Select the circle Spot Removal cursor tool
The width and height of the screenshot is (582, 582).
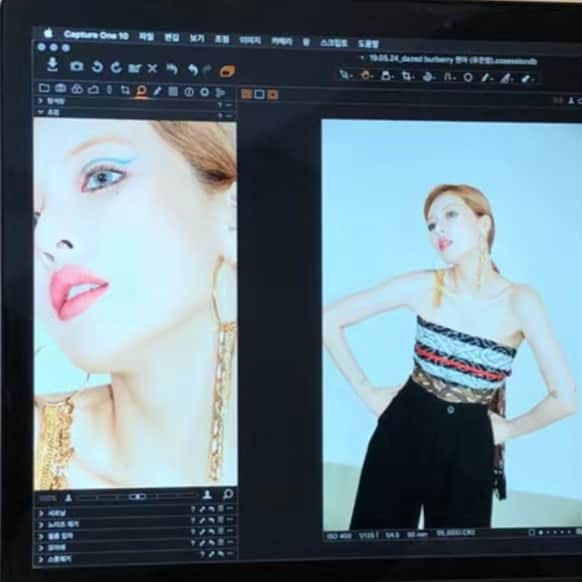[468, 77]
